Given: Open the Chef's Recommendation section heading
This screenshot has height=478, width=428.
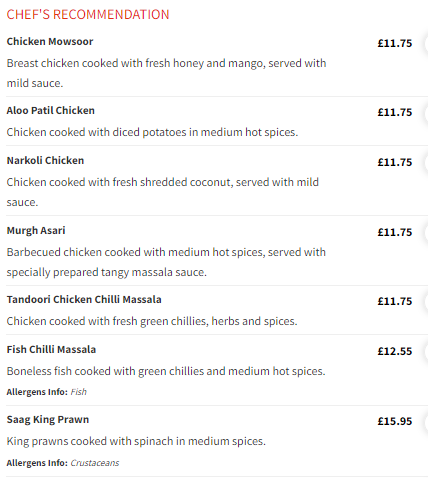Looking at the screenshot, I should 88,15.
